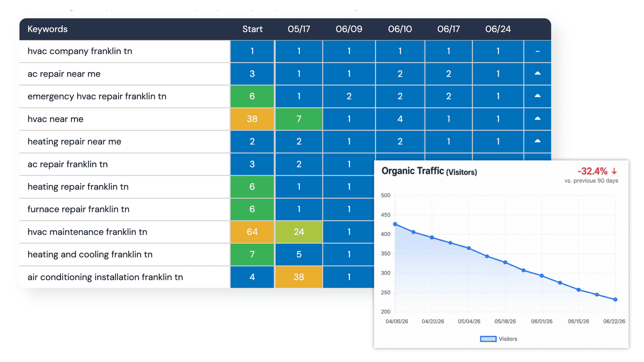Click orange Start cell 64 for hvac maintenance
Screen dimensions: 644x362
(252, 232)
